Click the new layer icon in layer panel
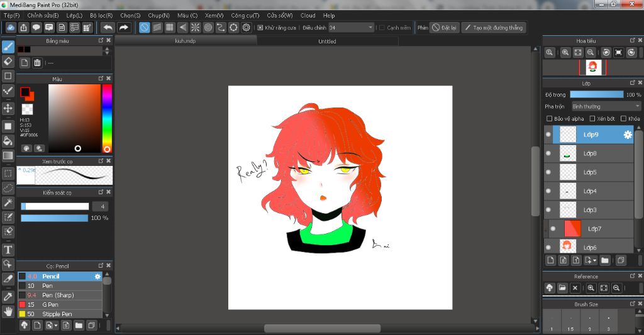The image size is (644, 335). click(551, 260)
